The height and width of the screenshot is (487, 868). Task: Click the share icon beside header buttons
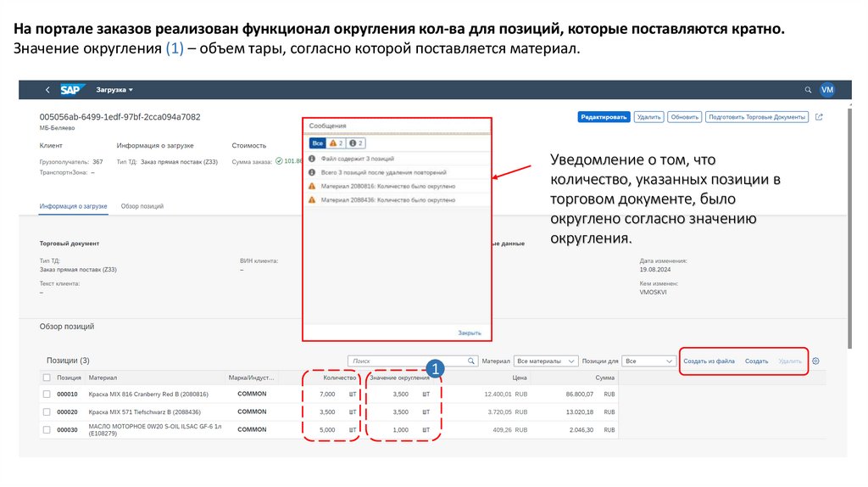click(820, 117)
